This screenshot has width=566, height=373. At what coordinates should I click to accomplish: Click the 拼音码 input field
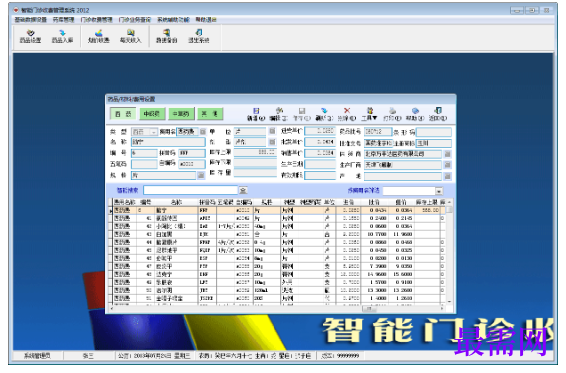click(x=192, y=153)
